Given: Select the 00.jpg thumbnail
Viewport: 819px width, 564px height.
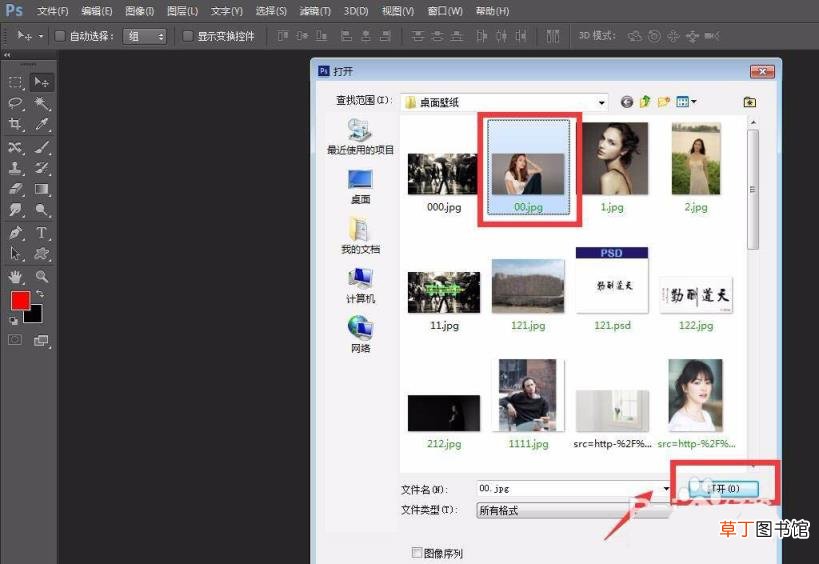Looking at the screenshot, I should 528,167.
